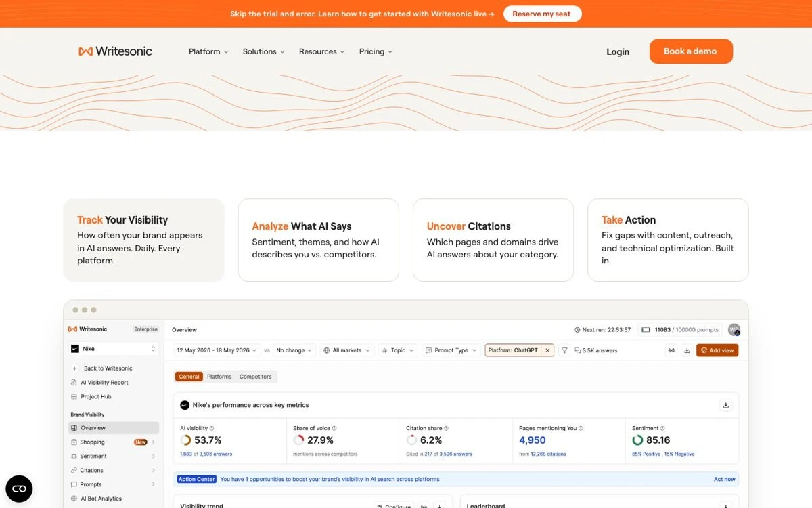812x508 pixels.
Task: Click the Book a demo button
Action: click(x=691, y=51)
